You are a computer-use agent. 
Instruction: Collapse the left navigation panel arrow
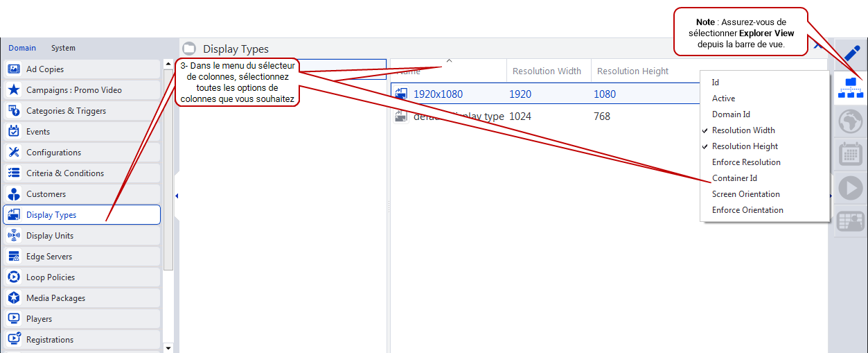[177, 196]
